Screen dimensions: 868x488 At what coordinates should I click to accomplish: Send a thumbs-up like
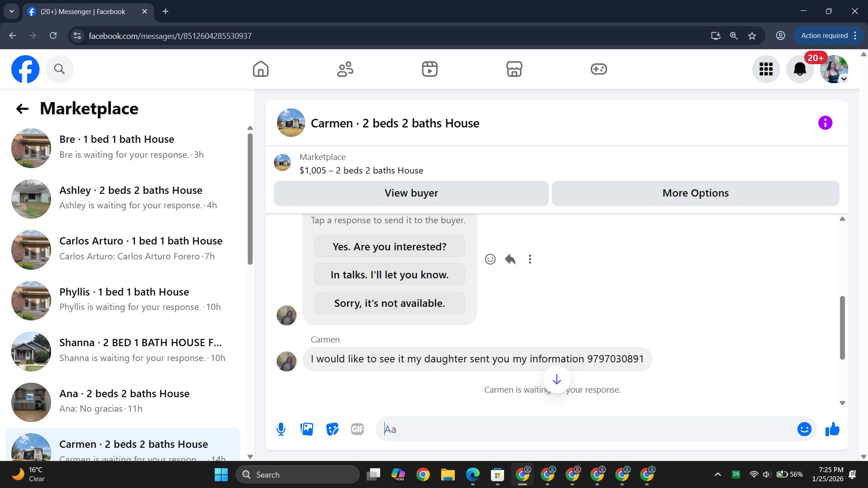(832, 429)
